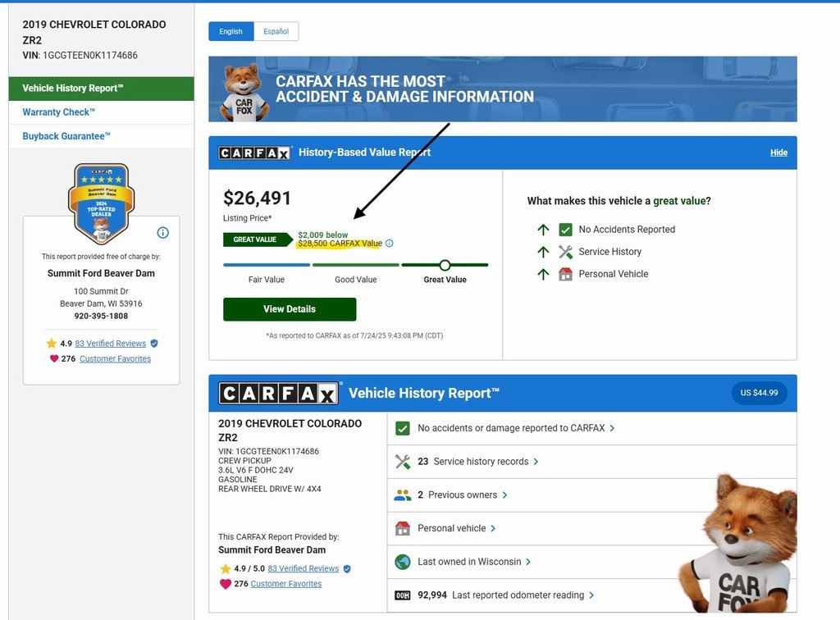Open 83 Verified Reviews link in sidebar

click(x=111, y=344)
